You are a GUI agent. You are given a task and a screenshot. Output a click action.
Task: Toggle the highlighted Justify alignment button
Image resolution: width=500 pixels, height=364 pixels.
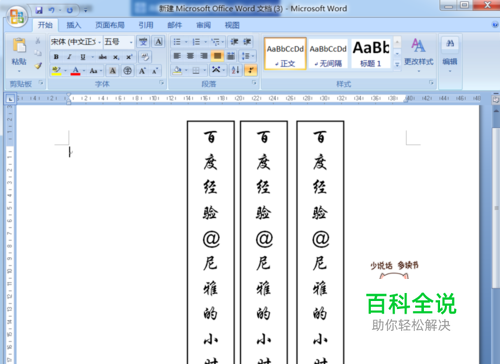click(217, 56)
